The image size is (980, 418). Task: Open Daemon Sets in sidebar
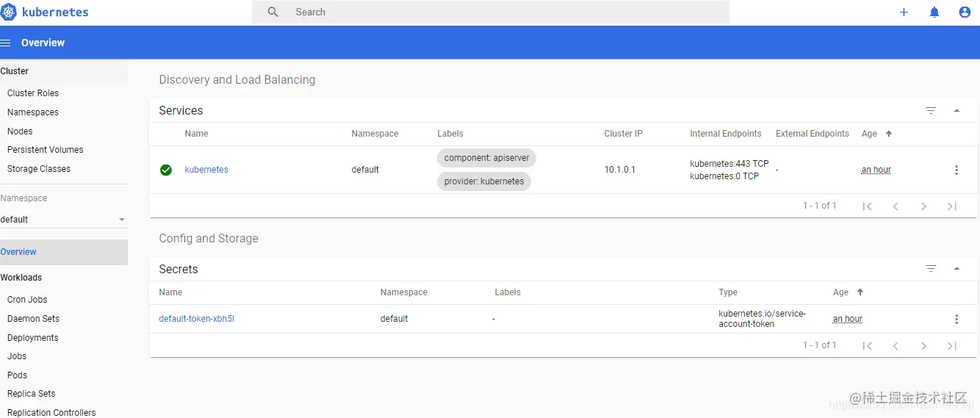click(33, 319)
